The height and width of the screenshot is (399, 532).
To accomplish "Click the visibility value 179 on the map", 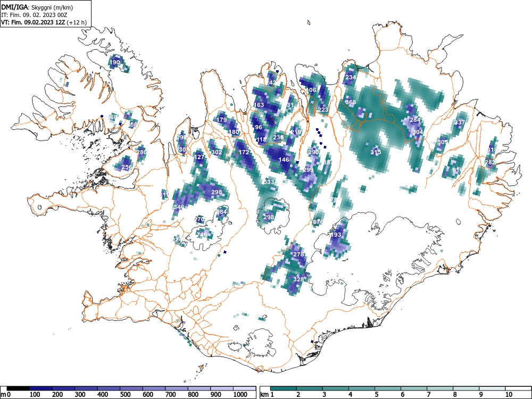I will click(x=221, y=120).
